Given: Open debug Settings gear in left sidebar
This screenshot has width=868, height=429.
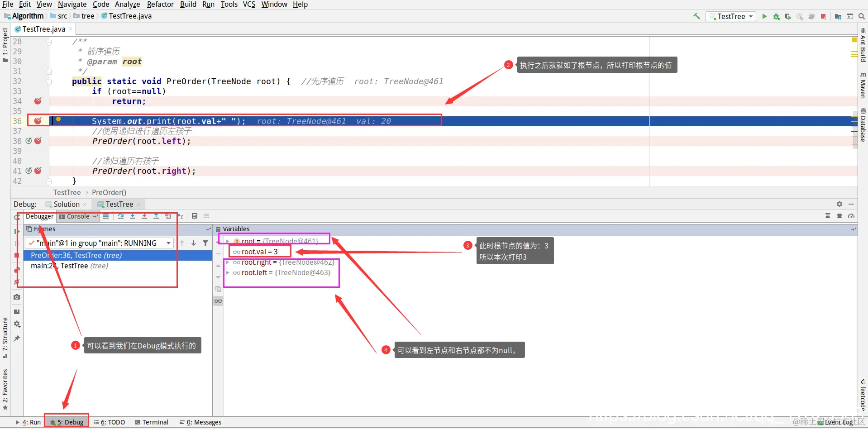Looking at the screenshot, I should (17, 324).
